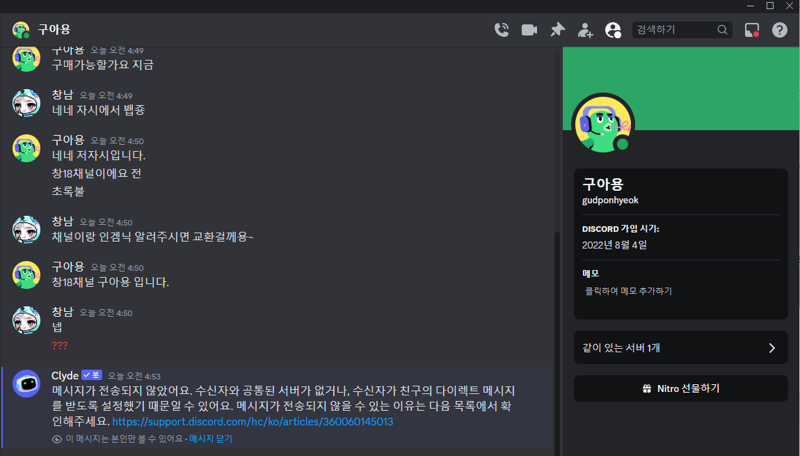This screenshot has width=800, height=456.
Task: Click the large profile avatar in side panel
Action: click(x=603, y=124)
